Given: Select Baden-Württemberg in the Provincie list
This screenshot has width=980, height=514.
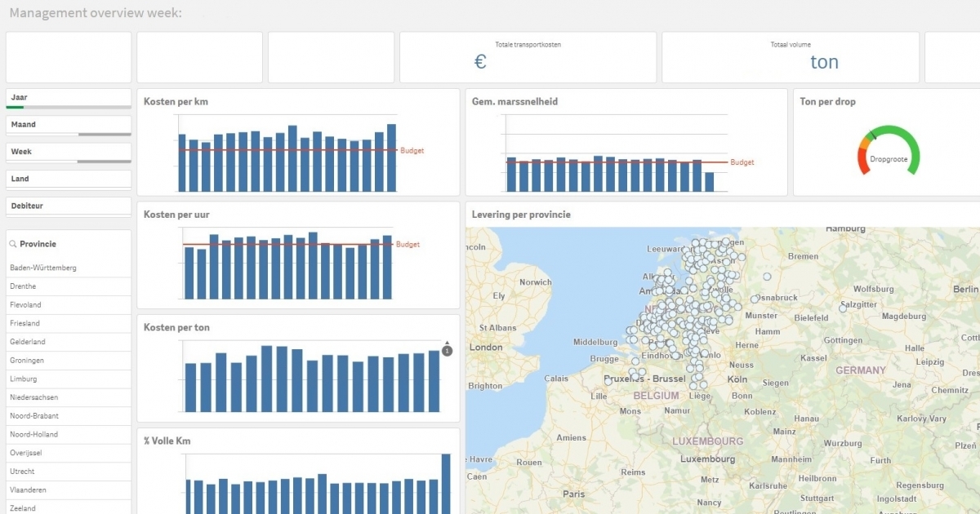Looking at the screenshot, I should coord(69,268).
